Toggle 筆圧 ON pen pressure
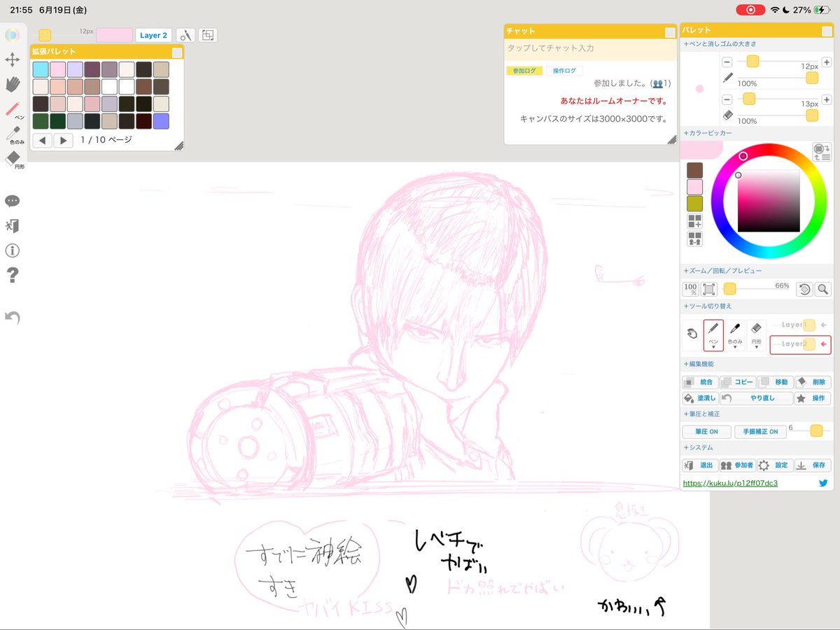The height and width of the screenshot is (630, 840). [x=707, y=432]
